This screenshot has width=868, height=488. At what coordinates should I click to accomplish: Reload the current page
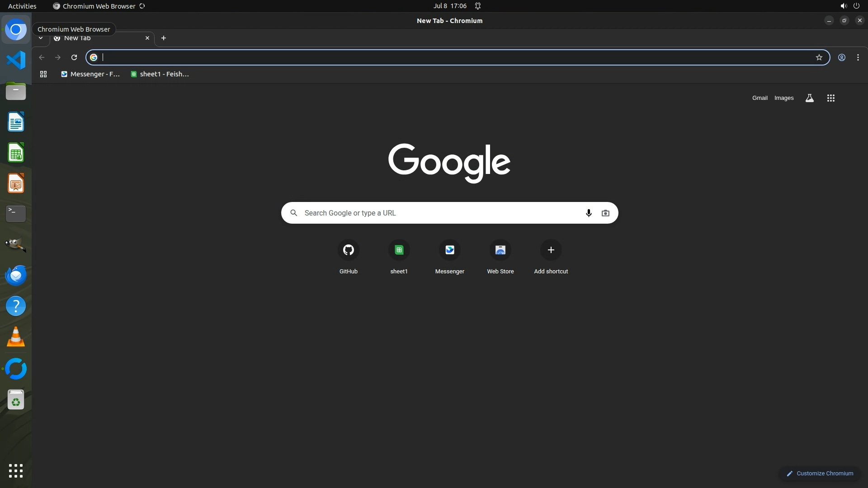click(x=74, y=57)
